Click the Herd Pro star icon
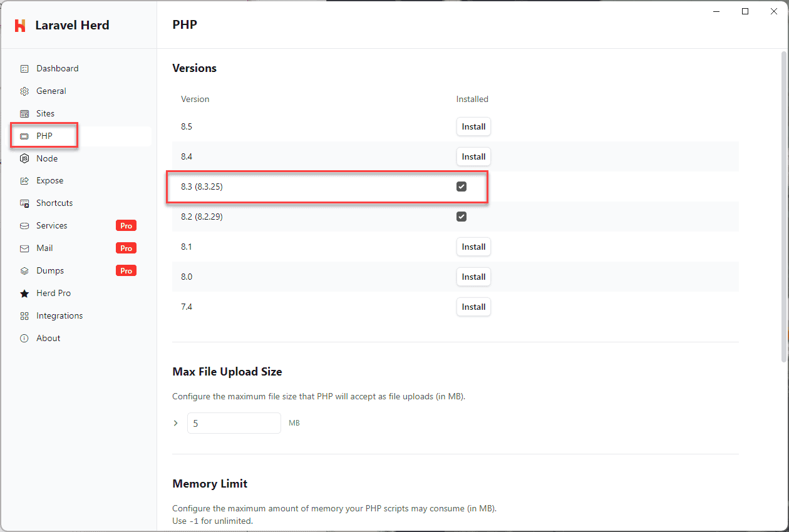The height and width of the screenshot is (532, 789). tap(24, 294)
